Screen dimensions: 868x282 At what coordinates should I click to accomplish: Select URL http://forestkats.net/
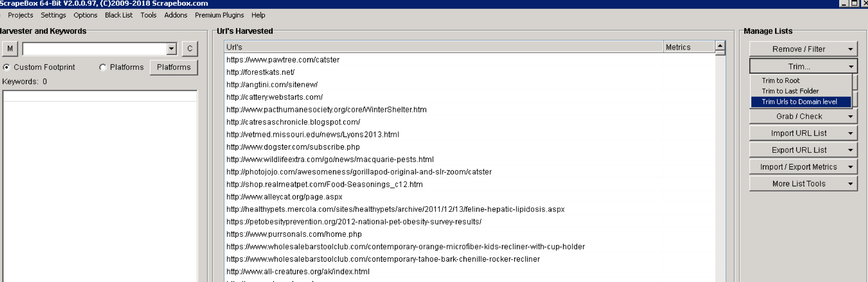pyautogui.click(x=260, y=72)
